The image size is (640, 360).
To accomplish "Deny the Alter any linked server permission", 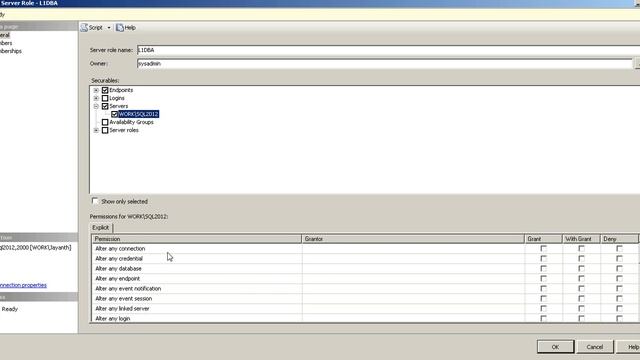I will point(619,309).
